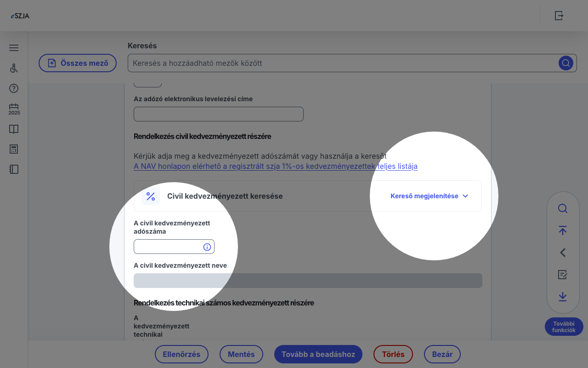Click the red Törlés button
This screenshot has height=368, width=588.
pyautogui.click(x=393, y=354)
